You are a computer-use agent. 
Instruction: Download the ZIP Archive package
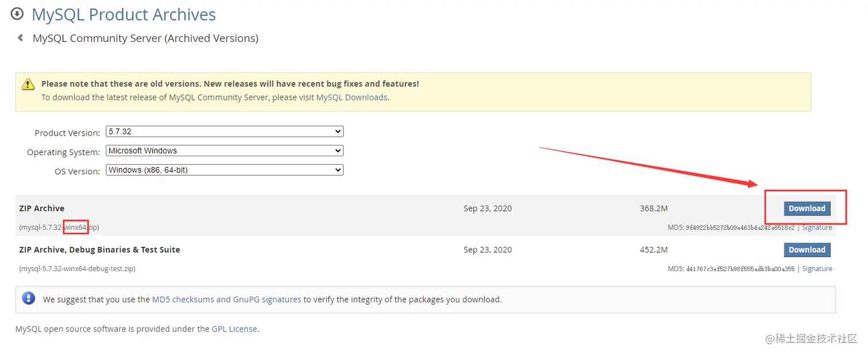tap(807, 209)
